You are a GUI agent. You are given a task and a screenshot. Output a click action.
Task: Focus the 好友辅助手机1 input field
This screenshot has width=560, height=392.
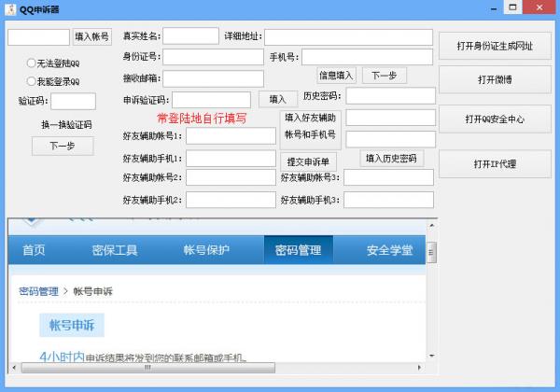pyautogui.click(x=231, y=158)
